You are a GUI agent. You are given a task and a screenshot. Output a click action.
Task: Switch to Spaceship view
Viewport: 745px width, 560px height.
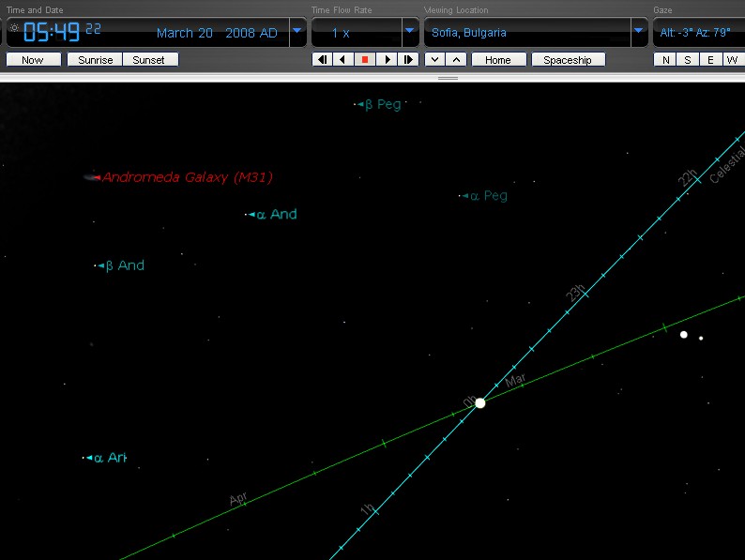[568, 59]
